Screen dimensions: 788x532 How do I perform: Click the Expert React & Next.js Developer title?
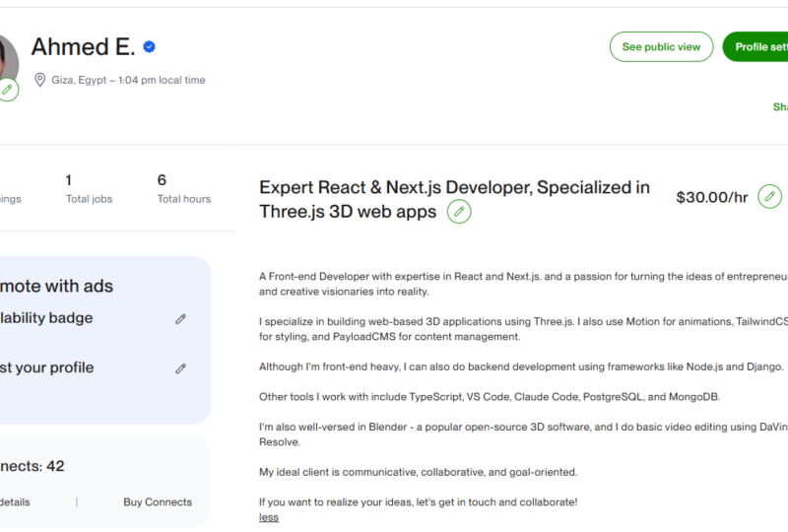point(454,199)
